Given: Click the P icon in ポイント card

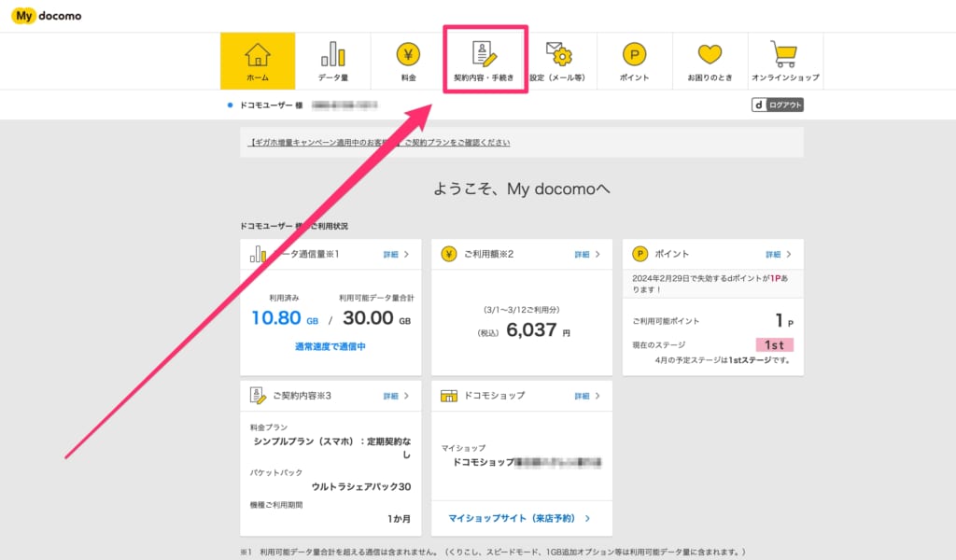Looking at the screenshot, I should pos(640,254).
